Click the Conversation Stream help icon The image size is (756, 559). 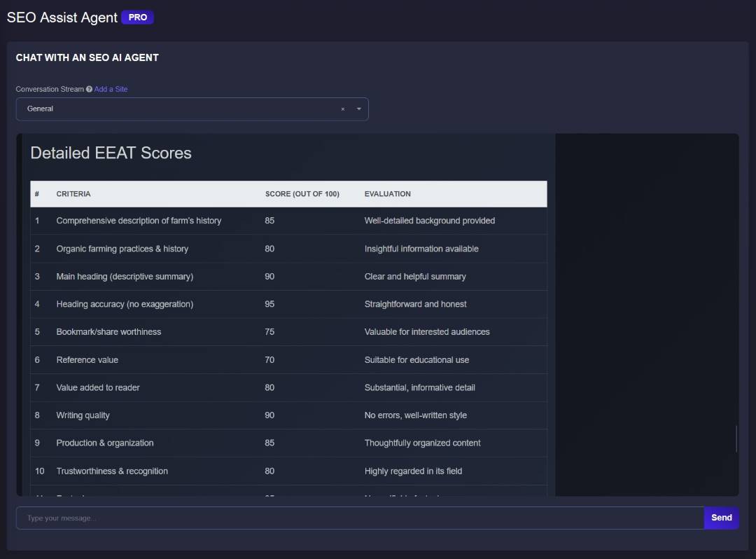[89, 89]
